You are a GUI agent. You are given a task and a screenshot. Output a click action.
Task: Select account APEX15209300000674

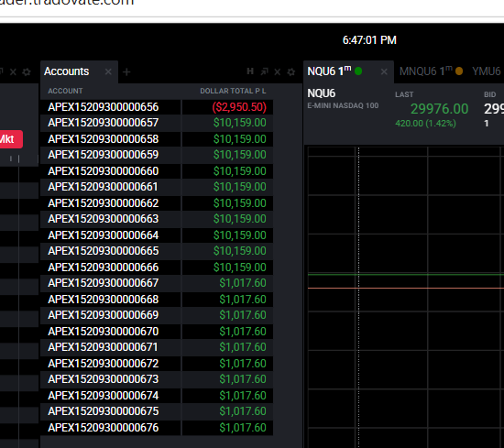[x=104, y=396]
